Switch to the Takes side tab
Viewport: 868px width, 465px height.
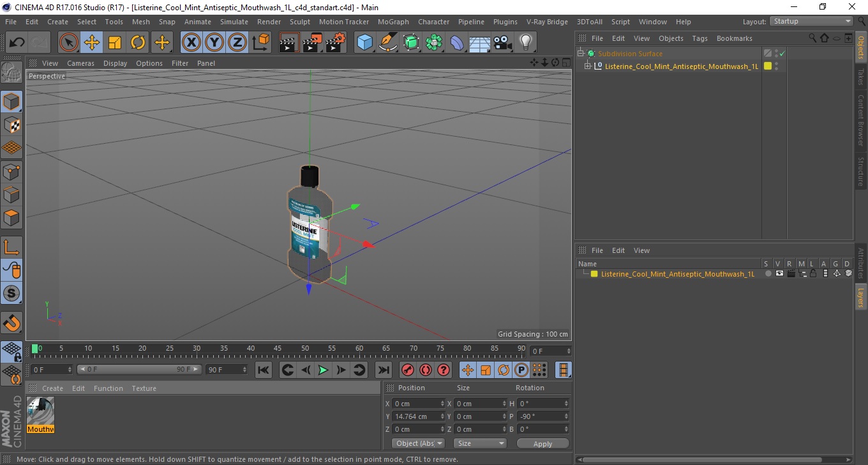(x=860, y=77)
